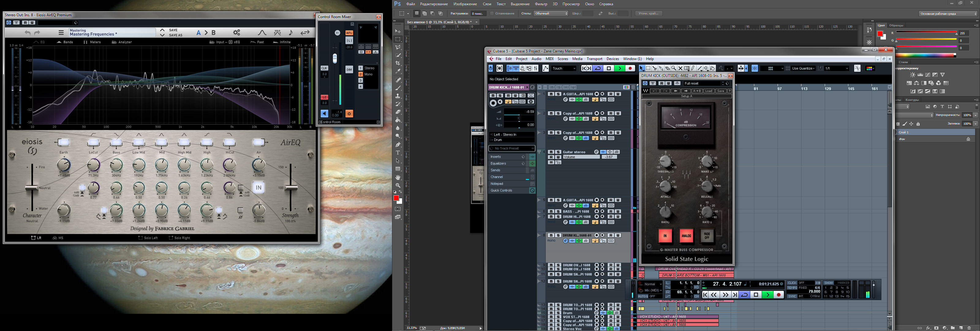Click the Control Room Mixer level fader handle
The image size is (980, 331).
(x=335, y=59)
